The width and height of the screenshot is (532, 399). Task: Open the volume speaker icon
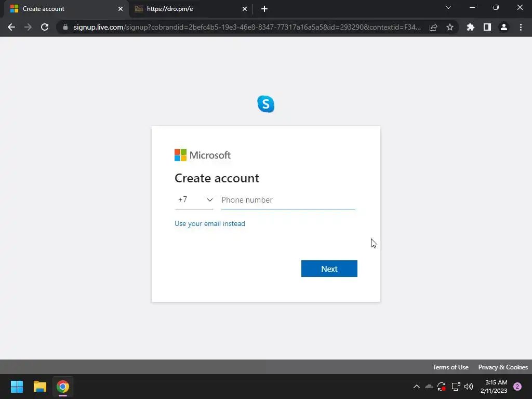pyautogui.click(x=469, y=387)
